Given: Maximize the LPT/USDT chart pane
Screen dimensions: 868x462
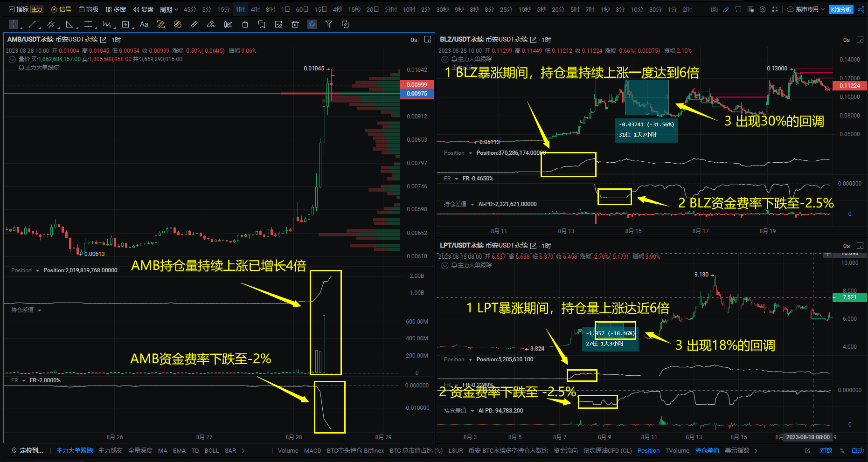Looking at the screenshot, I should click(861, 246).
